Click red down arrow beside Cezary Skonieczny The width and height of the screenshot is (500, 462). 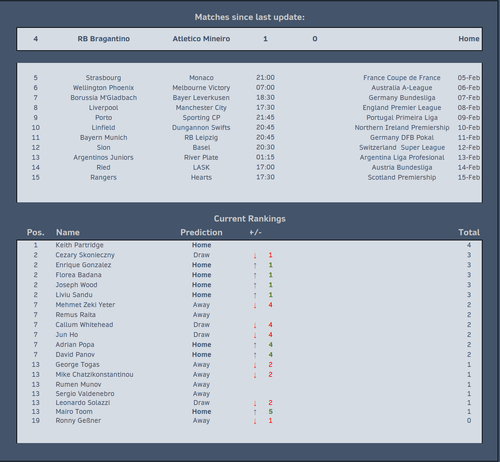tap(255, 256)
